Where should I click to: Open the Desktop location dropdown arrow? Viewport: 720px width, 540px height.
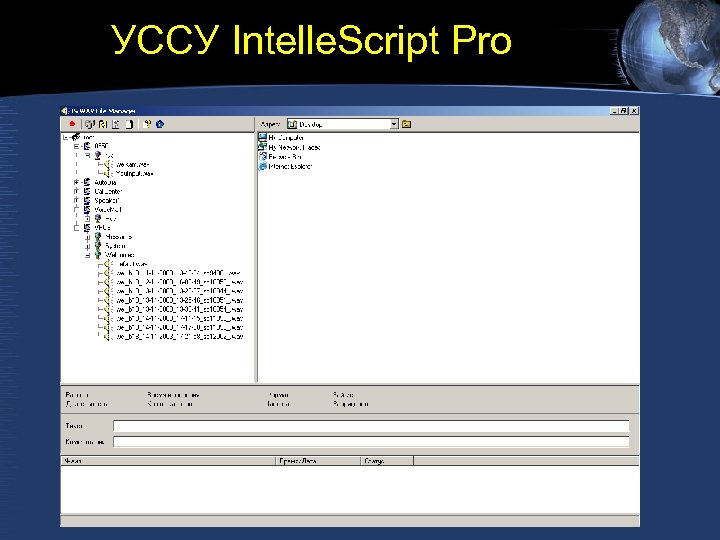point(394,124)
